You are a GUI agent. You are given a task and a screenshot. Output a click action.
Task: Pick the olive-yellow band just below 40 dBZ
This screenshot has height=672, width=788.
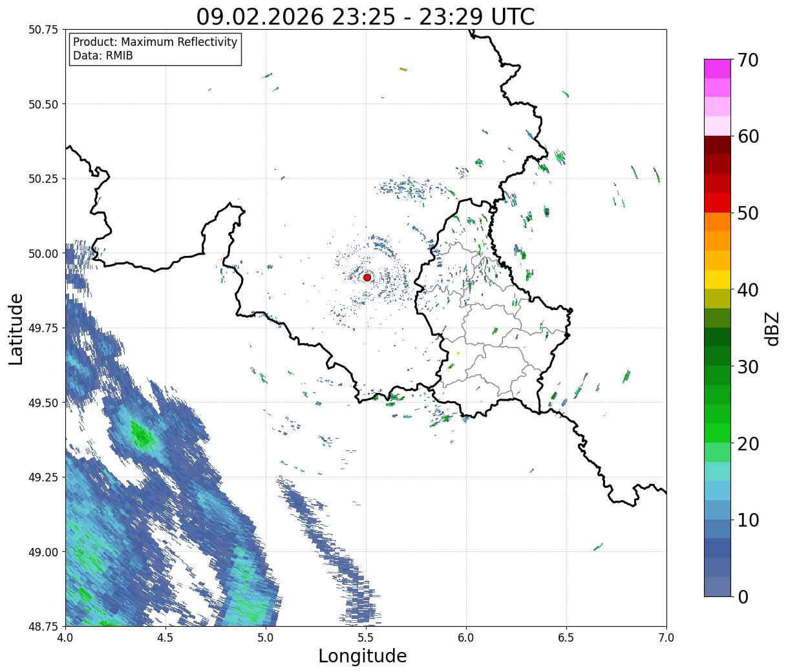pos(718,299)
